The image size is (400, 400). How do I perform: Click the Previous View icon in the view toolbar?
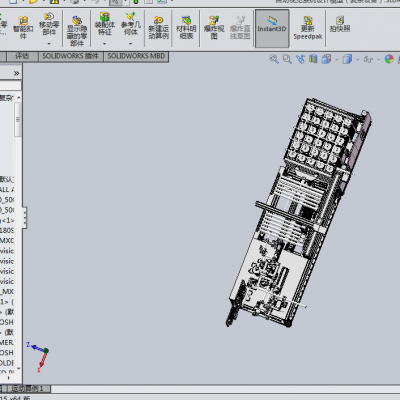300,59
